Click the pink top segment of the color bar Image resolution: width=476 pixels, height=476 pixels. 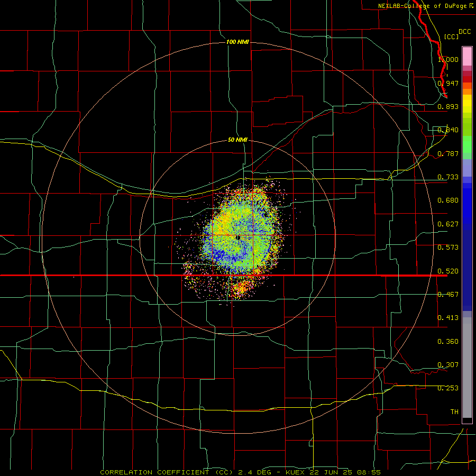pos(467,57)
